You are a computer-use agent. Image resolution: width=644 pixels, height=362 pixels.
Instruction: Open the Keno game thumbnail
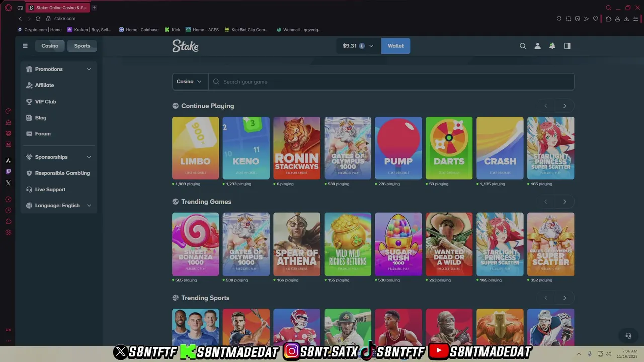pyautogui.click(x=246, y=148)
